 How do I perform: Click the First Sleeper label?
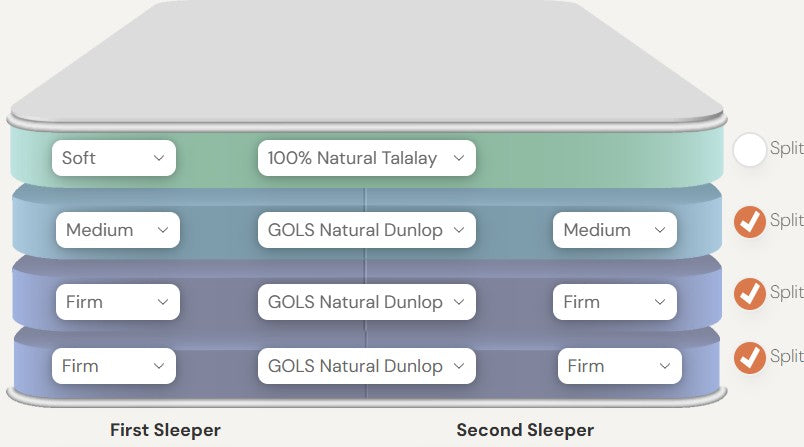pos(165,430)
